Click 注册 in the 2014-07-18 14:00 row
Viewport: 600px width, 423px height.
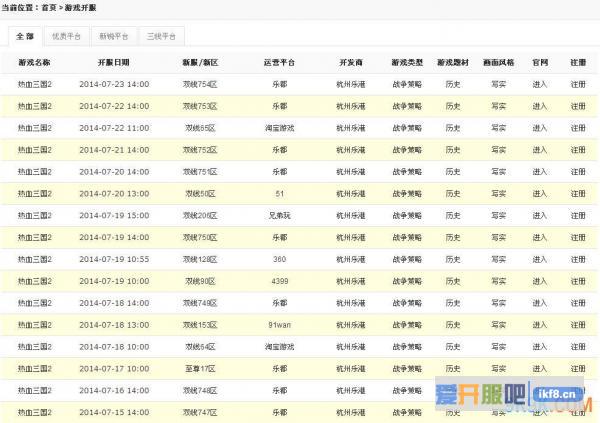(x=578, y=303)
